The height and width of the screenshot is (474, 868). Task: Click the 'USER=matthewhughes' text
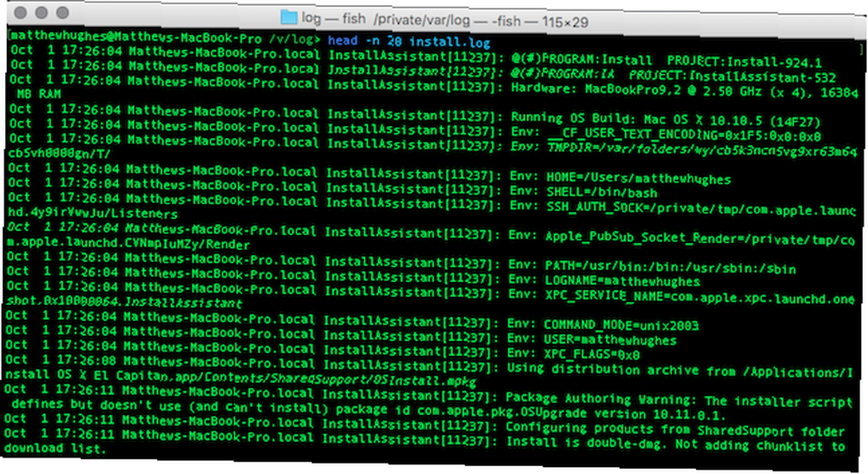tap(609, 339)
